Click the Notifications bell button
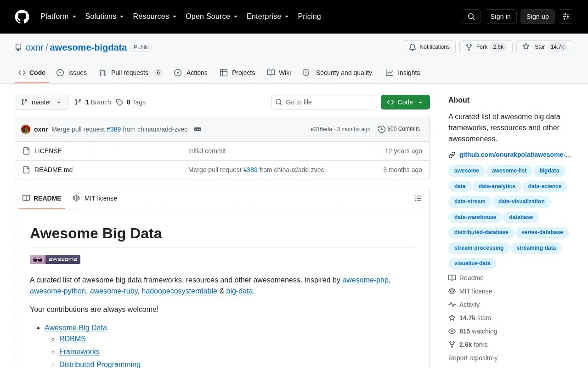Screen dimensions: 588x368 point(429,47)
